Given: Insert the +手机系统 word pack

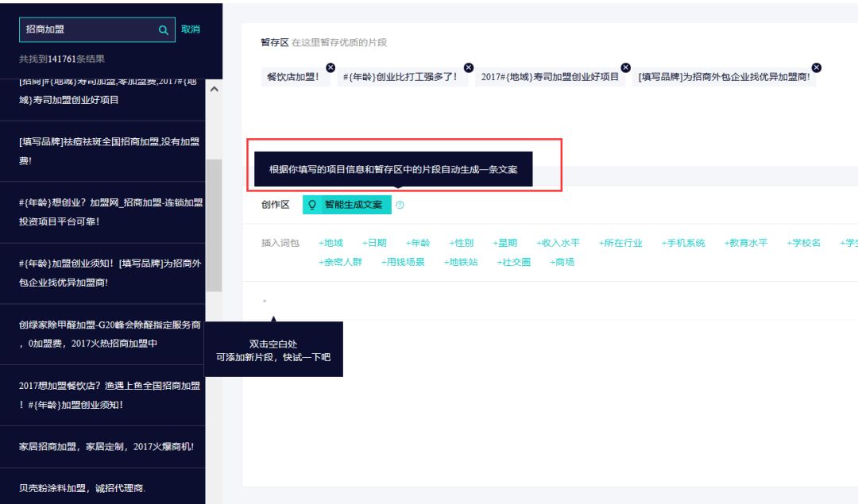Looking at the screenshot, I should [x=683, y=243].
